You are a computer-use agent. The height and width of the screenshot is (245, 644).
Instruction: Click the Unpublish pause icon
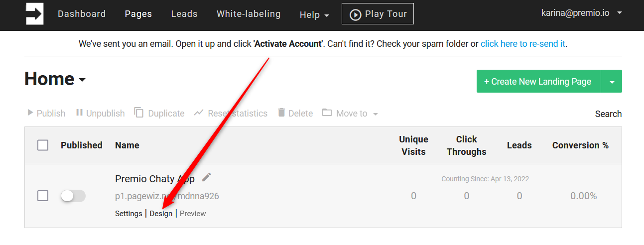click(79, 113)
